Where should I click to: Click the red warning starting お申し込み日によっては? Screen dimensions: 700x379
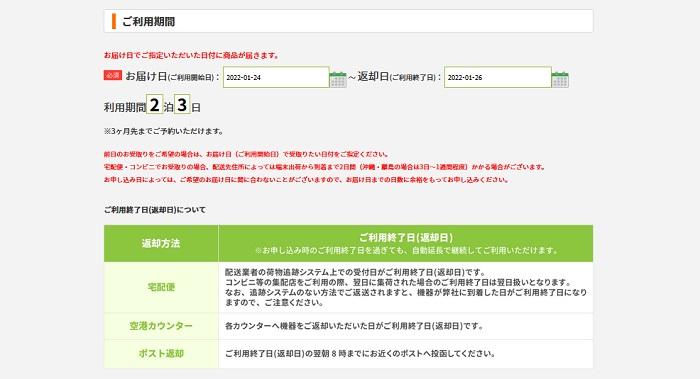coord(306,179)
